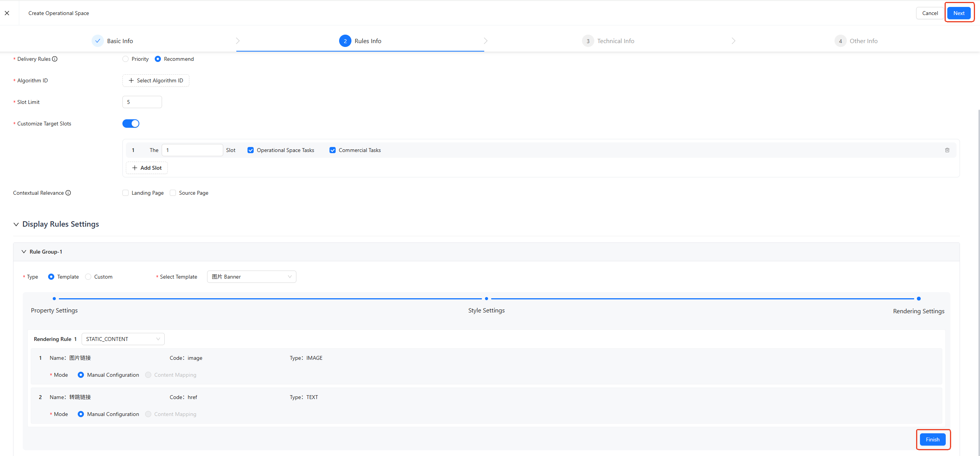Click the Delivery Rules info icon
This screenshot has width=980, height=456.
point(55,59)
